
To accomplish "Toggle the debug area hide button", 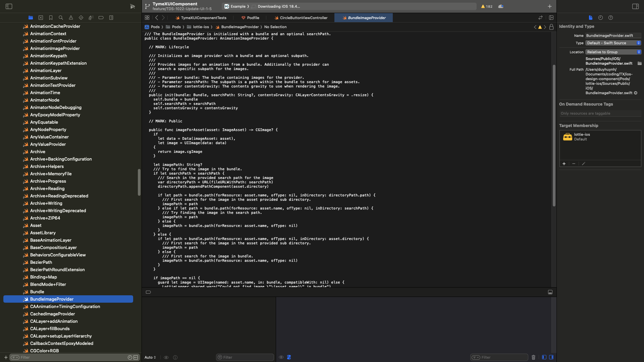I will pos(550,292).
